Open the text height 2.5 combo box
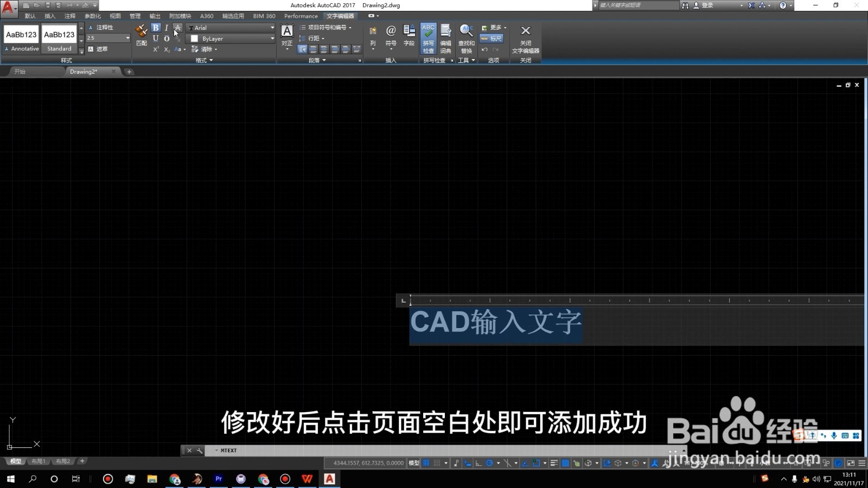868x488 pixels. (108, 38)
